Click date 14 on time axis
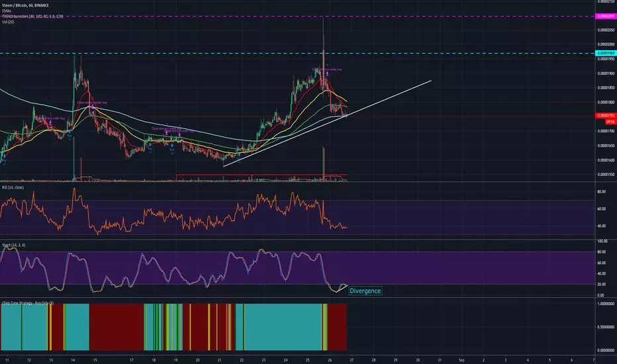 point(73,360)
